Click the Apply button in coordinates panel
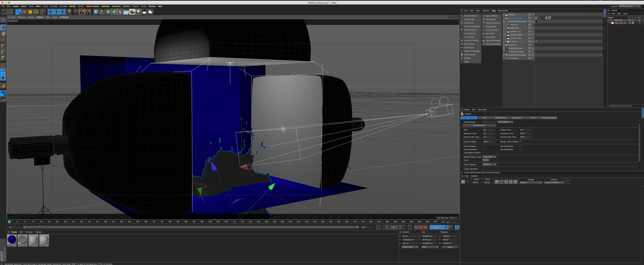This screenshot has width=644, height=265. point(450,247)
